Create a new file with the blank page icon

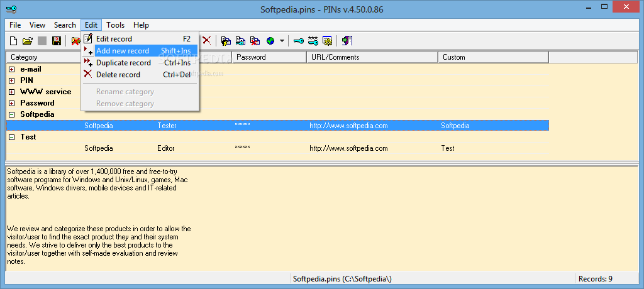[x=14, y=41]
